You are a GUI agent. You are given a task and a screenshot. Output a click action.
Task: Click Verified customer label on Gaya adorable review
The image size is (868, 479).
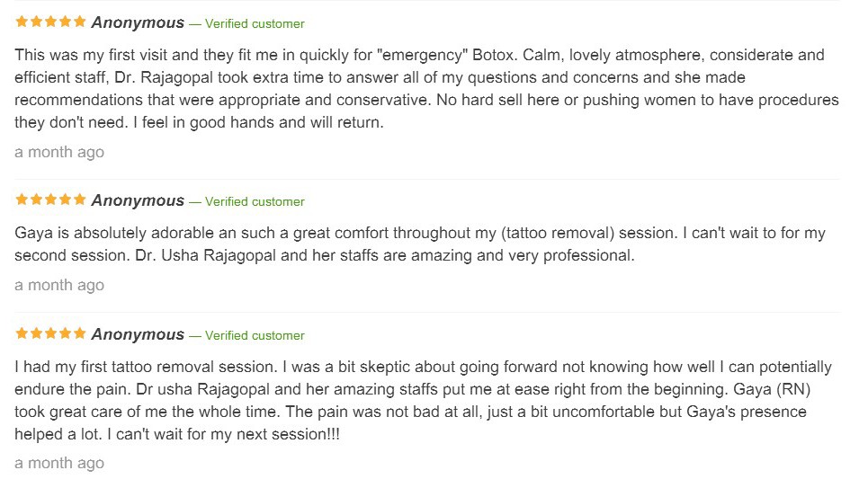(255, 202)
